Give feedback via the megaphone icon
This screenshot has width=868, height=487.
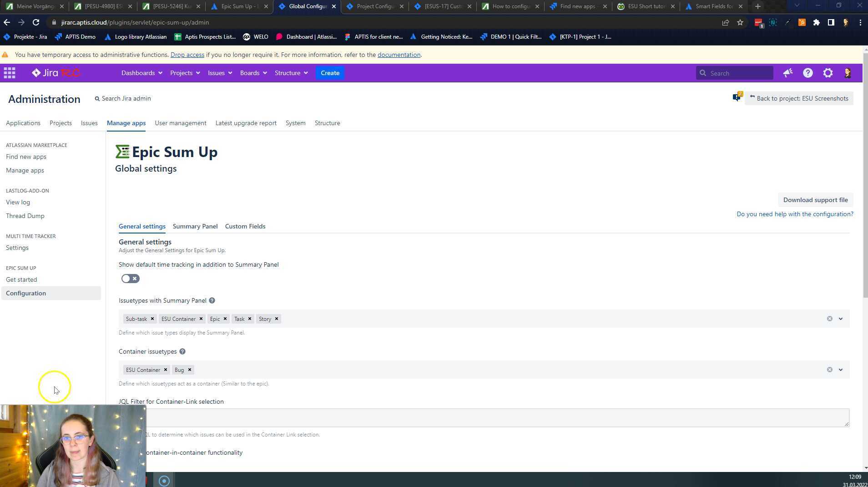coord(787,73)
